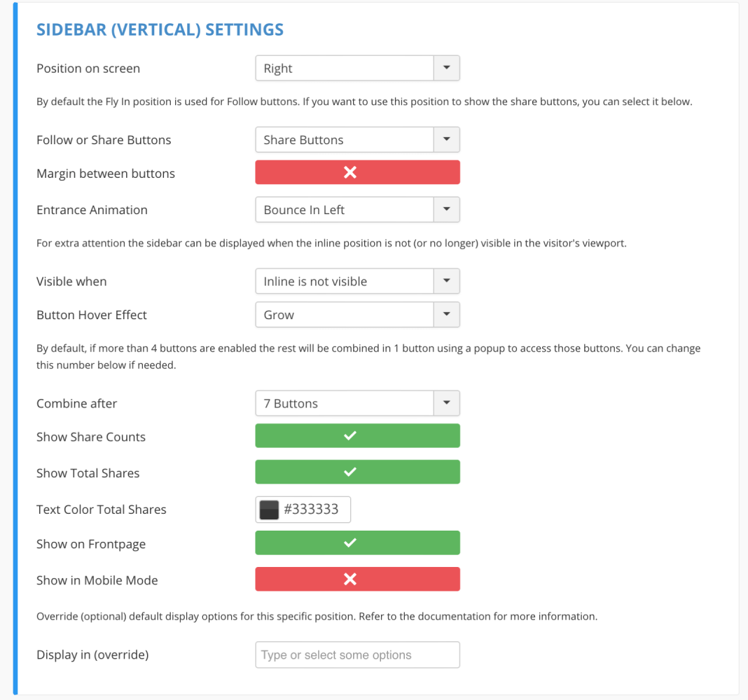The width and height of the screenshot is (748, 700).
Task: Click the Button Hover Effect dropdown arrow
Action: point(447,314)
